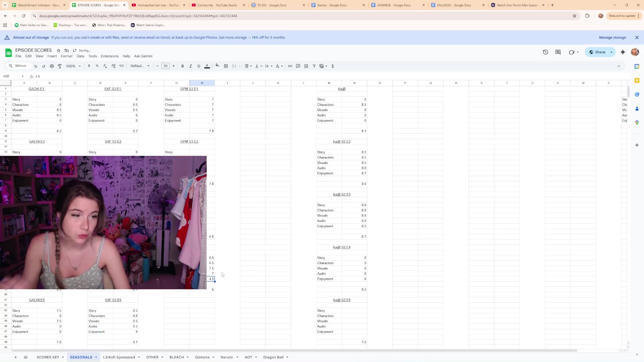Click the font size input field

(x=165, y=66)
